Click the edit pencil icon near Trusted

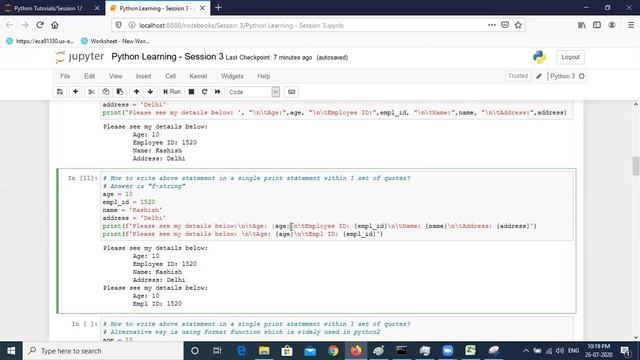(x=539, y=76)
